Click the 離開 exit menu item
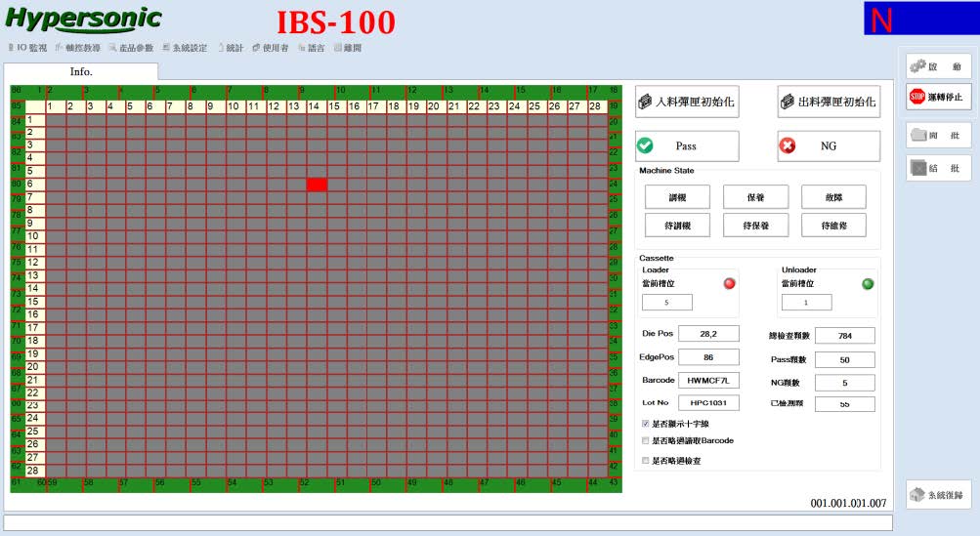The image size is (980, 536). point(348,48)
